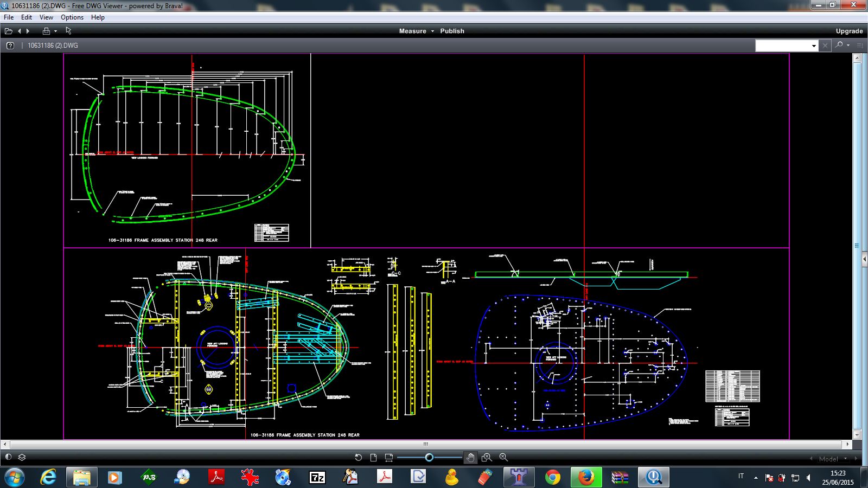Click the print icon in toolbar

coord(46,31)
